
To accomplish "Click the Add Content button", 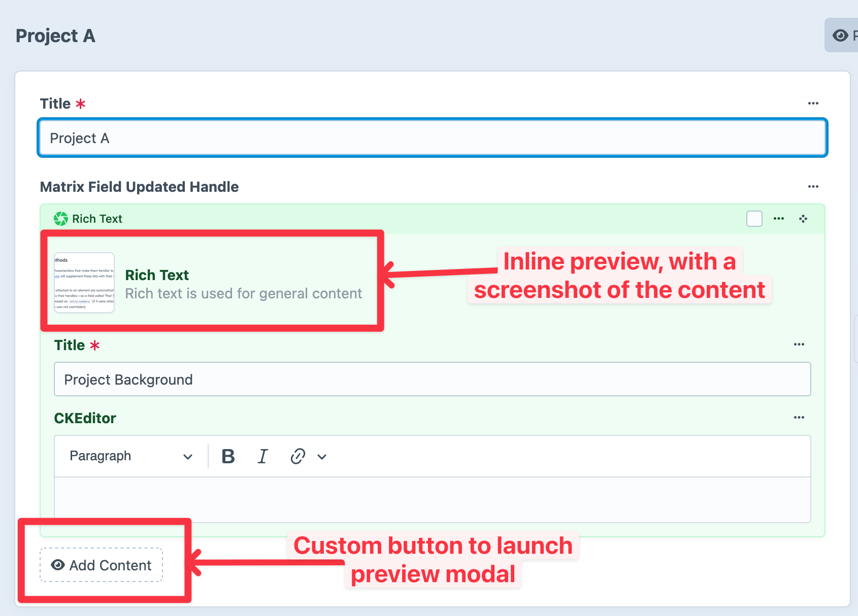I will click(102, 565).
